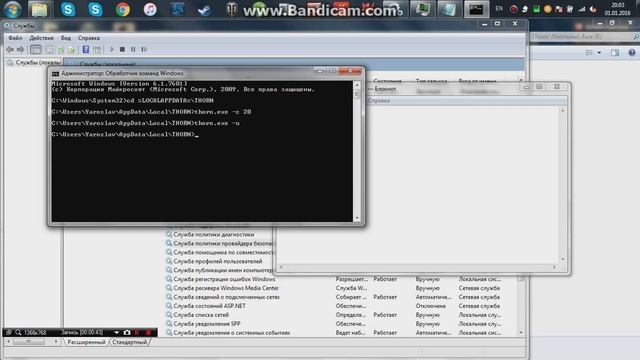Click the back arrow in Services toolbar
Viewport: 640px width, 360px height.
click(10, 49)
